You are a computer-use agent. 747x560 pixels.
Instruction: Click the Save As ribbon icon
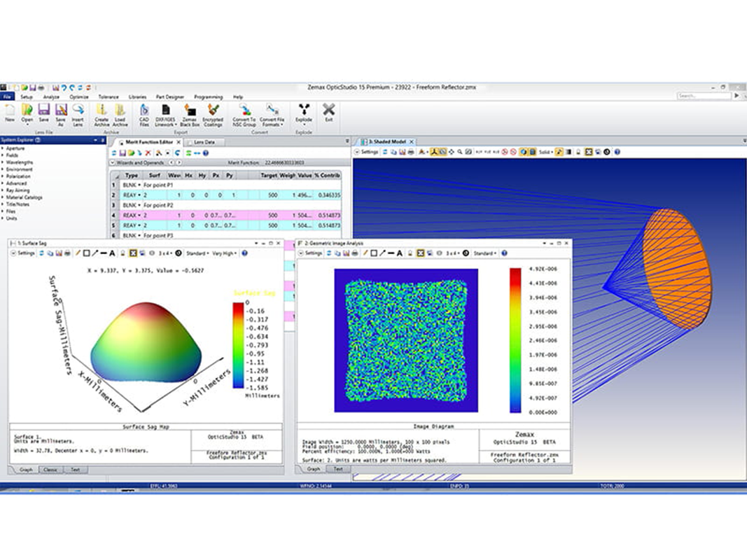(x=60, y=115)
